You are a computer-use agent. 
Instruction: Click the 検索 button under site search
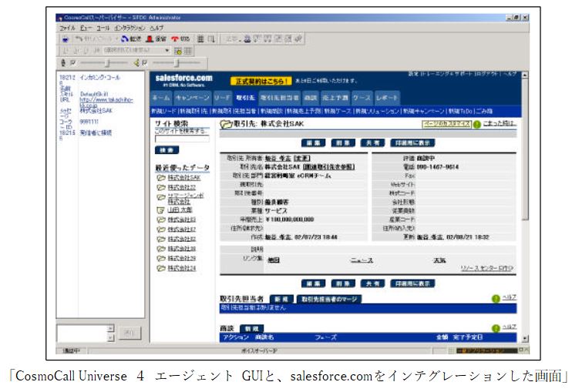(167, 149)
